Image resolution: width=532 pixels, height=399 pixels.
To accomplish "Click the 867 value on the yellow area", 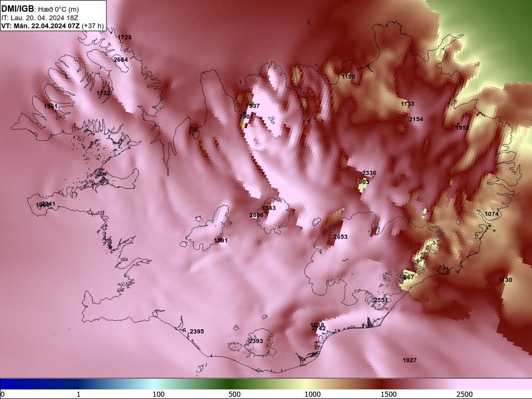I will click(x=409, y=277).
